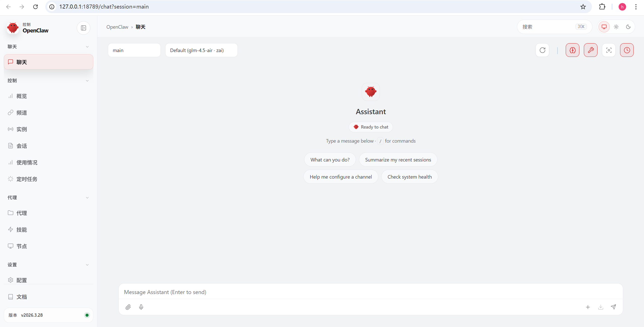Toggle the wrench tools icon
The width and height of the screenshot is (644, 327).
[x=591, y=50]
